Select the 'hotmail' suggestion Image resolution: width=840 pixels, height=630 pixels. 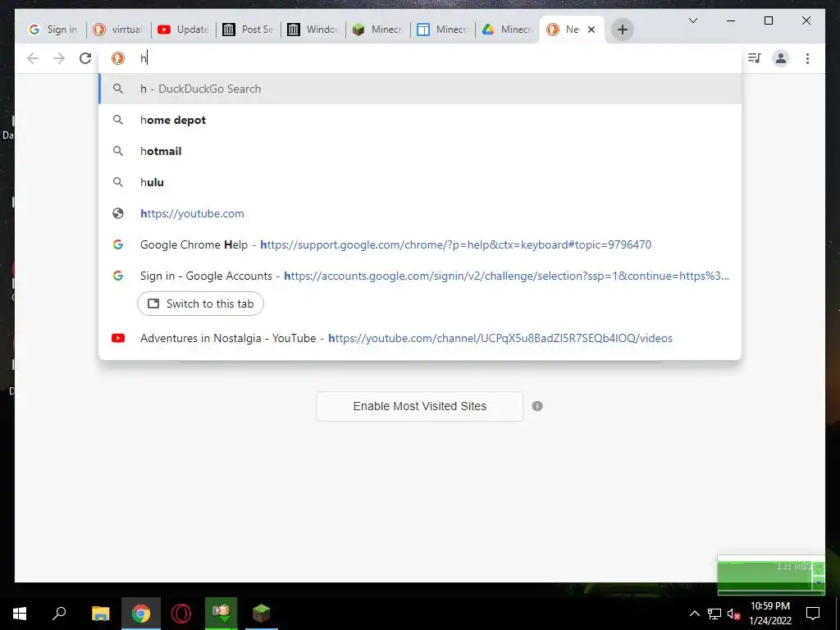pyautogui.click(x=421, y=151)
